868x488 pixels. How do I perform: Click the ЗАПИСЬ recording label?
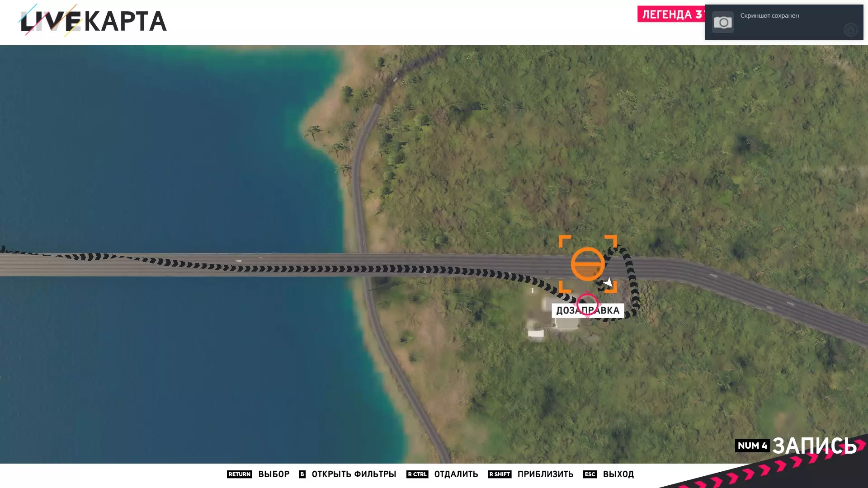point(814,446)
